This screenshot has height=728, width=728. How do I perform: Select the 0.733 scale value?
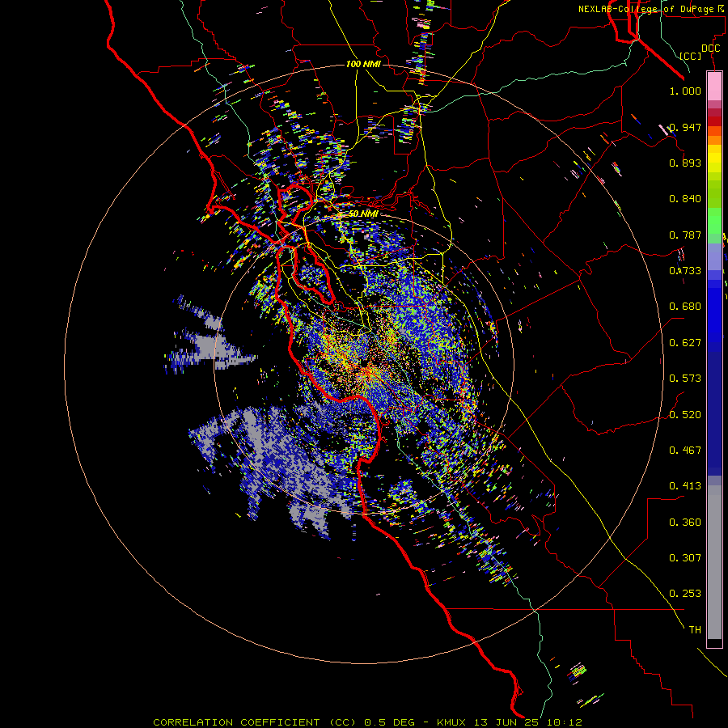[685, 271]
